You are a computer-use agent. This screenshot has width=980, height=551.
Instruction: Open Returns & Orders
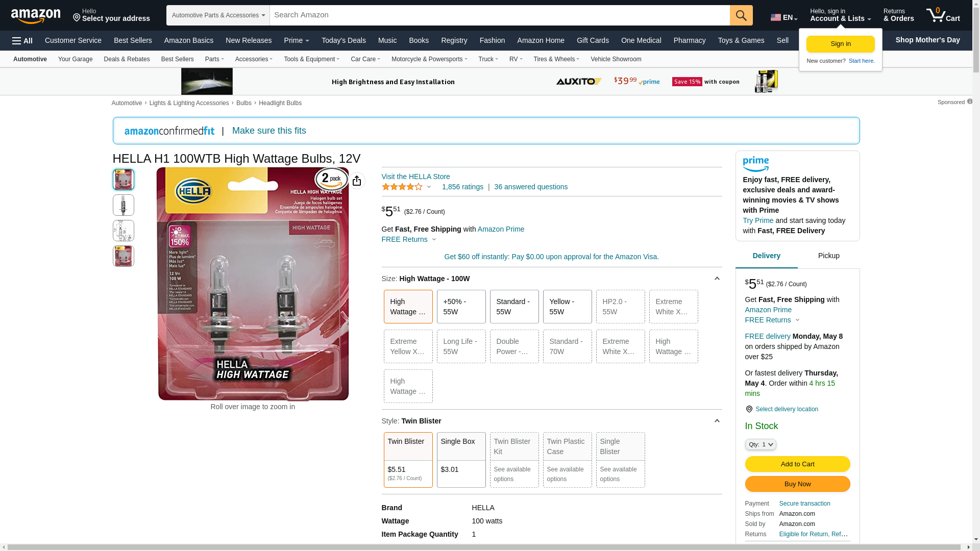pyautogui.click(x=899, y=15)
